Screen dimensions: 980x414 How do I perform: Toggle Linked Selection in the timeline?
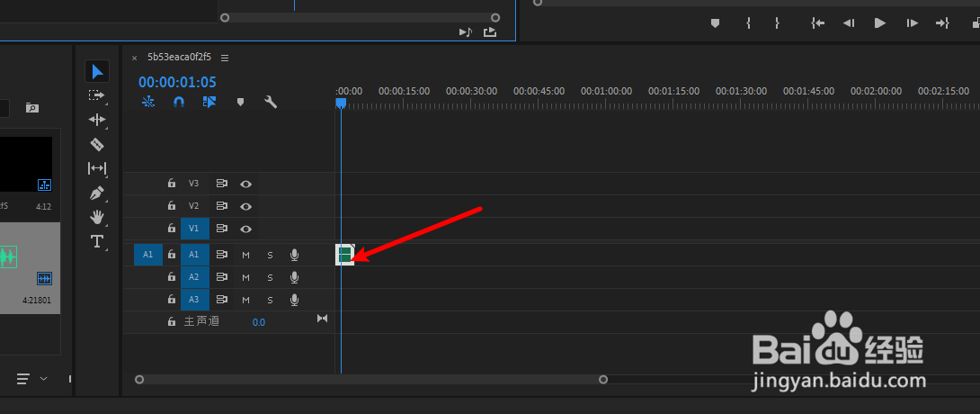[209, 102]
